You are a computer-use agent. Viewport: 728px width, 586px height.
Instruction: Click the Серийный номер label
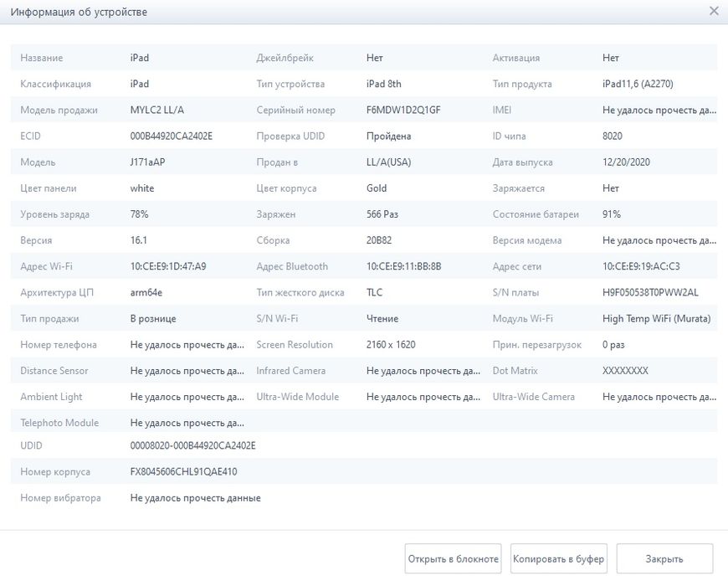pos(295,110)
